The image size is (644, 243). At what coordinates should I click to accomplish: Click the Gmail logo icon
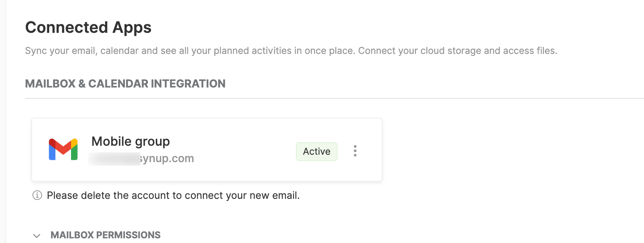tap(63, 150)
